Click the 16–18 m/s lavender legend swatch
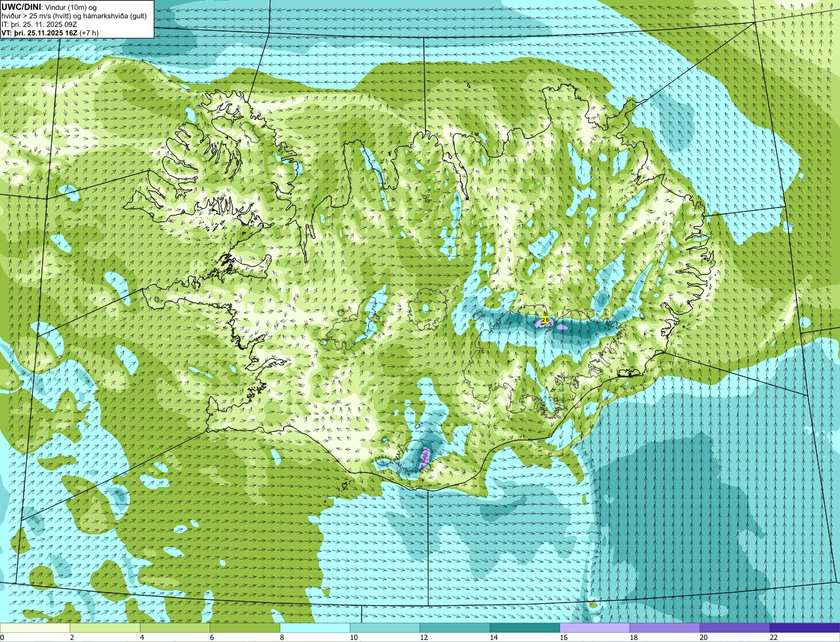Image resolution: width=840 pixels, height=642 pixels. [595, 628]
